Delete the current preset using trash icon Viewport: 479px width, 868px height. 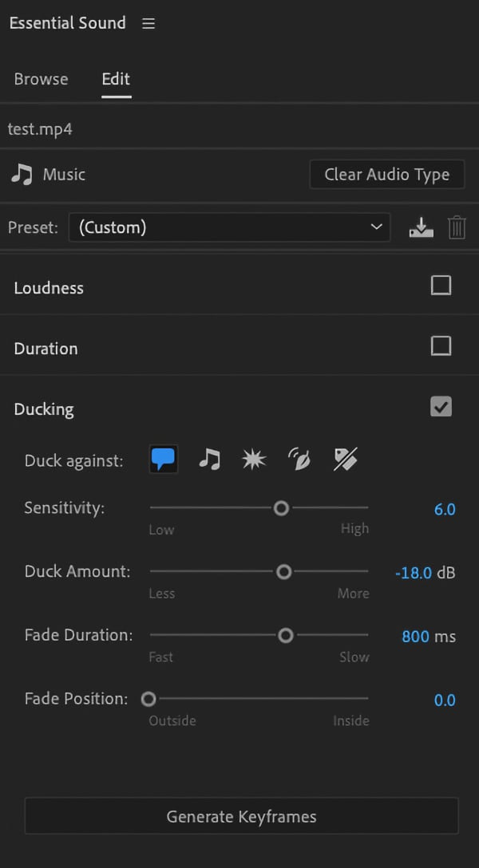[x=457, y=227]
